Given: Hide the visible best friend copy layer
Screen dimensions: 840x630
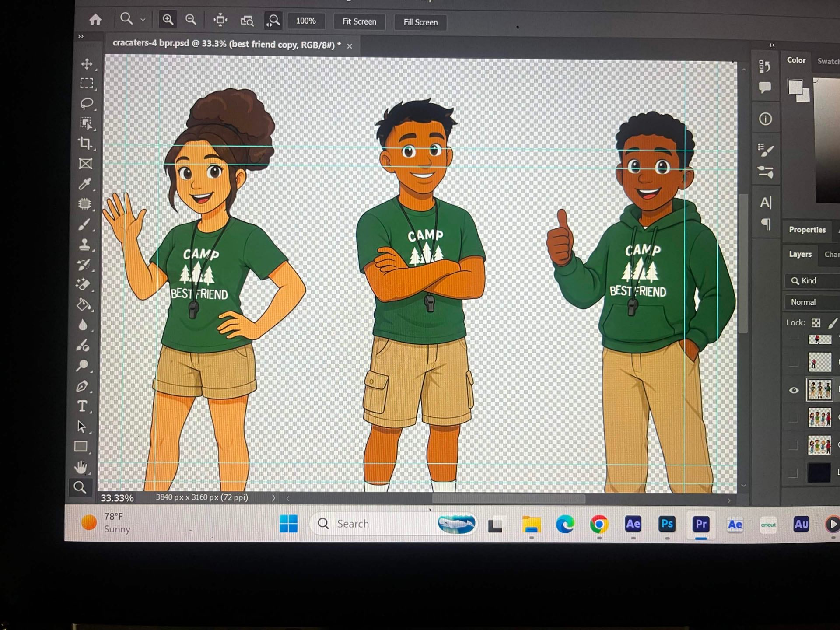Looking at the screenshot, I should pos(794,390).
